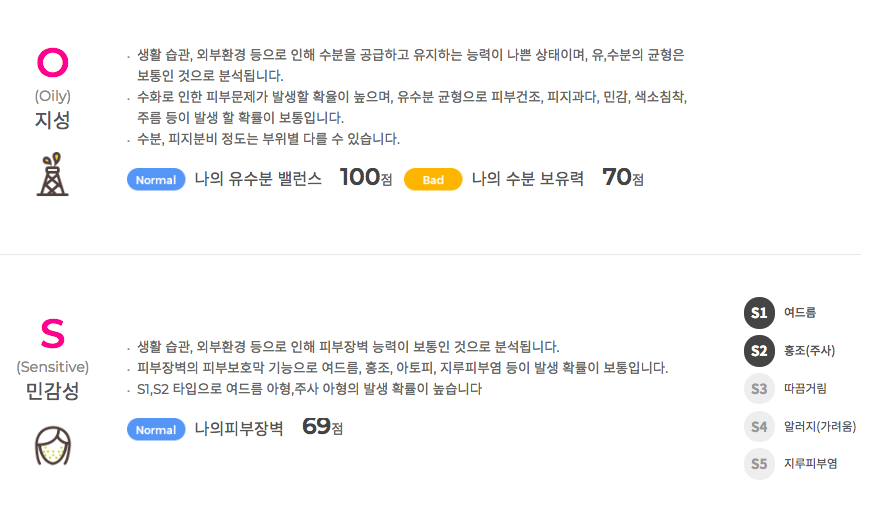The image size is (884, 510).
Task: Select the S2 홍조(주사) circle badge
Action: coord(759,351)
